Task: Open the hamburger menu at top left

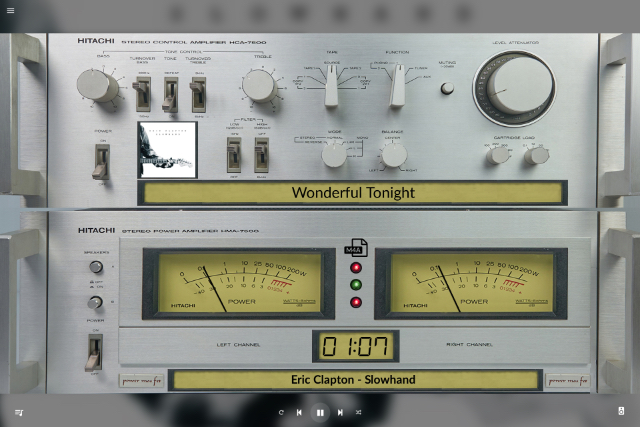Action: 11,11
